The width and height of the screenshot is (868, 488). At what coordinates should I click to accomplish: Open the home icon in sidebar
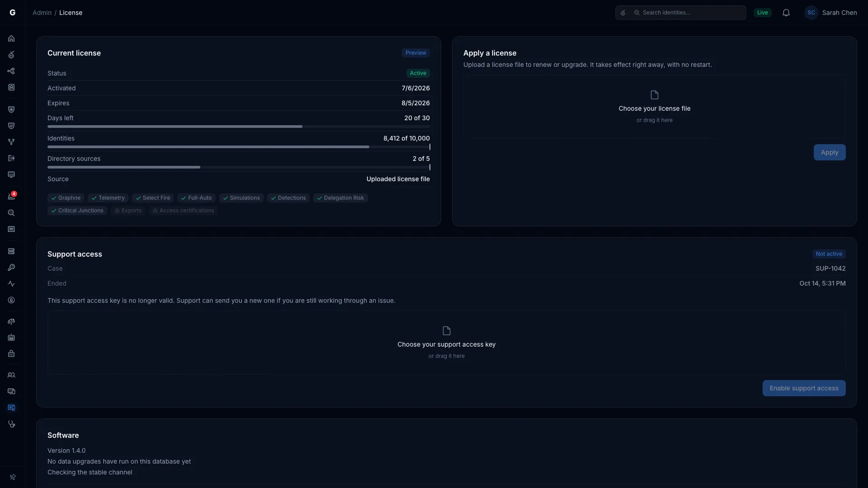point(11,39)
